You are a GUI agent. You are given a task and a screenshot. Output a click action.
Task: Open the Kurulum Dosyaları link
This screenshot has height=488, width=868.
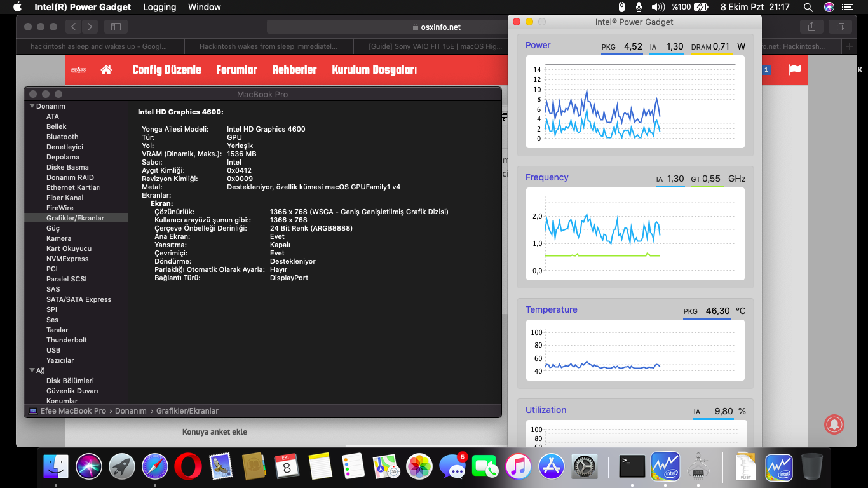point(374,70)
